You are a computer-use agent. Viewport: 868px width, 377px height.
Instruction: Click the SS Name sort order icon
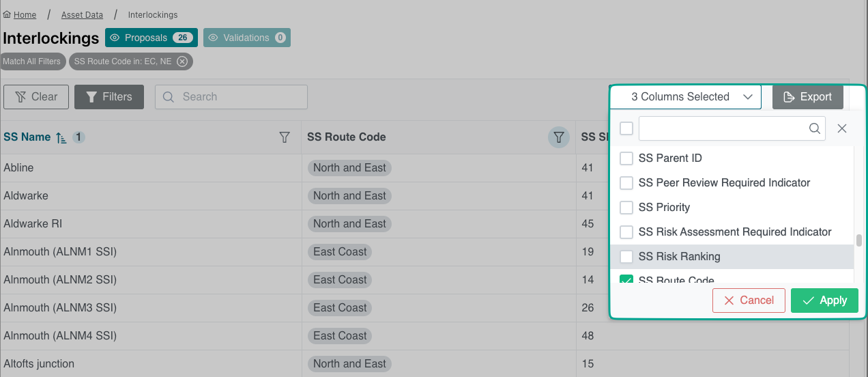[61, 137]
